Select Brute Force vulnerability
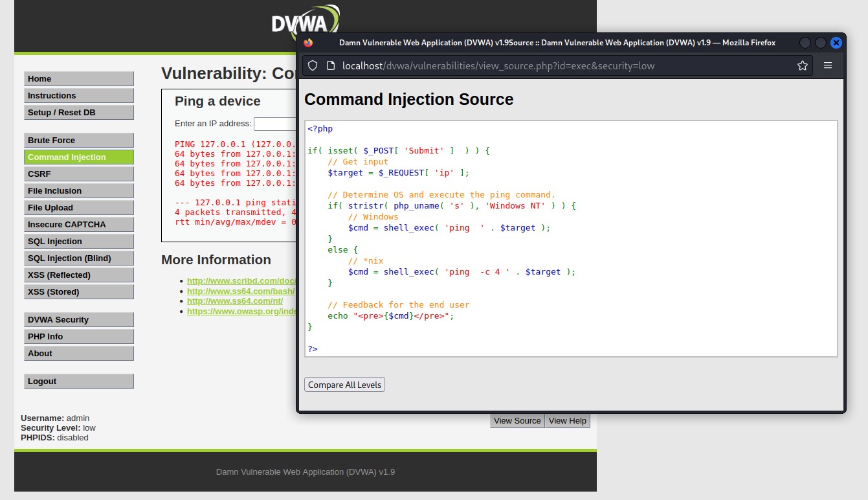This screenshot has height=500, width=868. tap(79, 141)
